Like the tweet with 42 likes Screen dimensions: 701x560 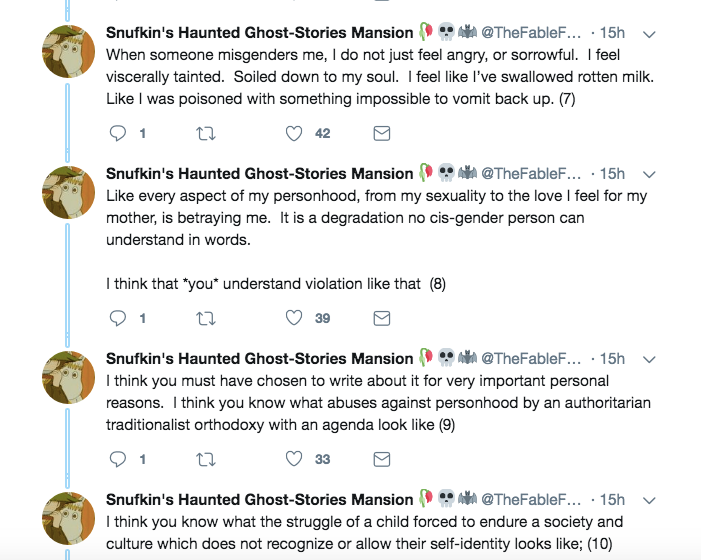point(294,133)
